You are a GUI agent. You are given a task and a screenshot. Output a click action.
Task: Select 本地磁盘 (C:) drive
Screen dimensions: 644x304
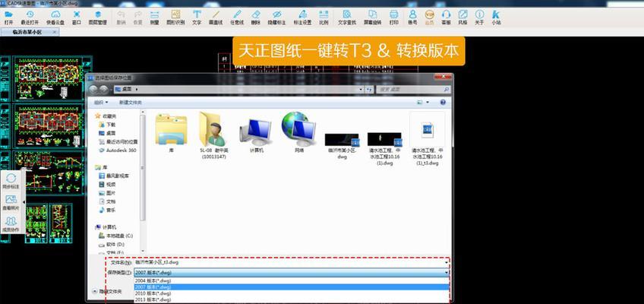click(116, 236)
